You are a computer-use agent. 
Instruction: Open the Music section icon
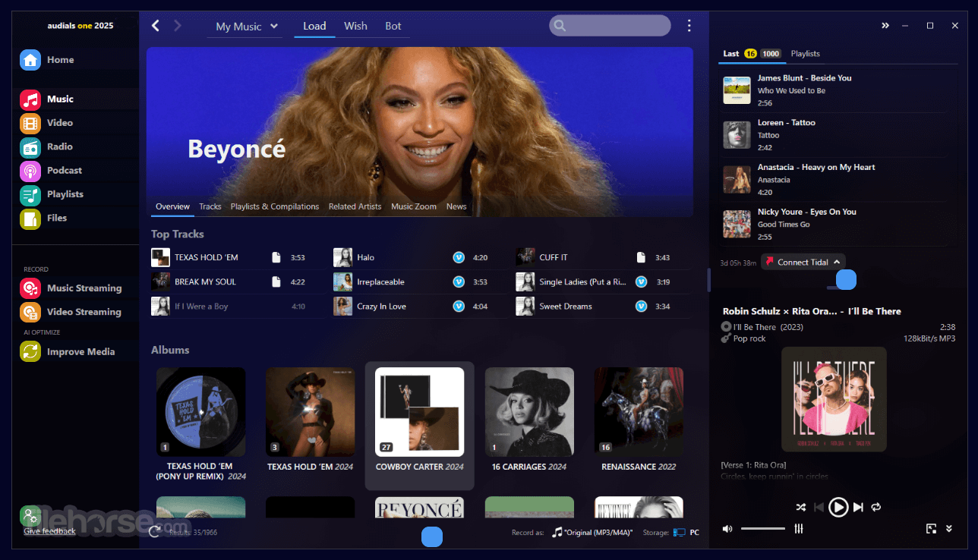click(30, 99)
